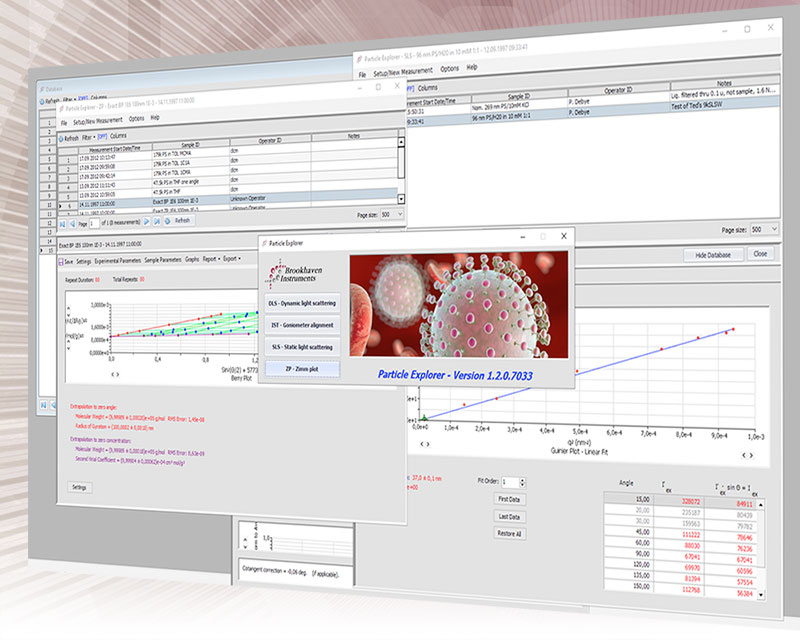Click page number field in ZP pager

click(94, 223)
